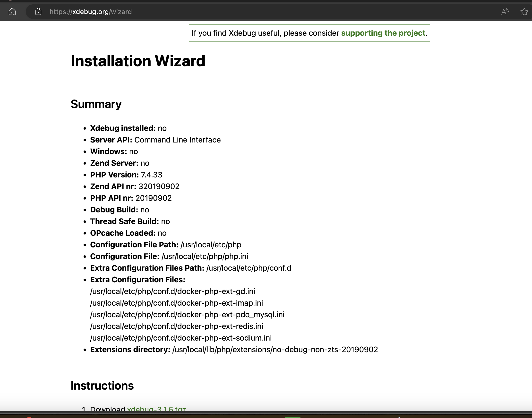Download the xdebug-3.1.6.tgz link
532x418 pixels.
pos(156,409)
